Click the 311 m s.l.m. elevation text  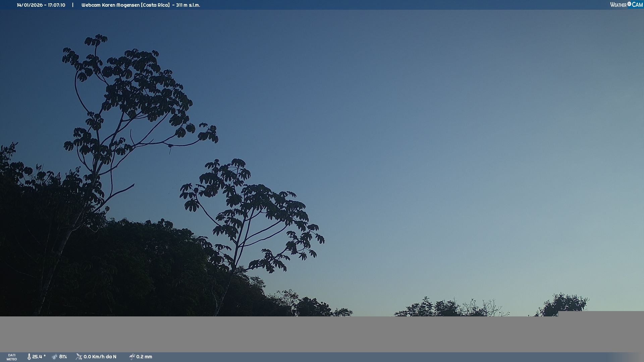pos(188,5)
